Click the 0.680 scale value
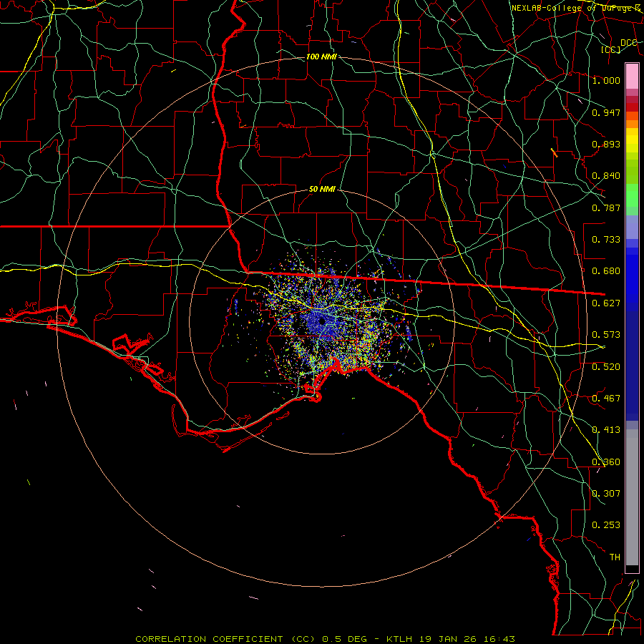 coord(606,271)
